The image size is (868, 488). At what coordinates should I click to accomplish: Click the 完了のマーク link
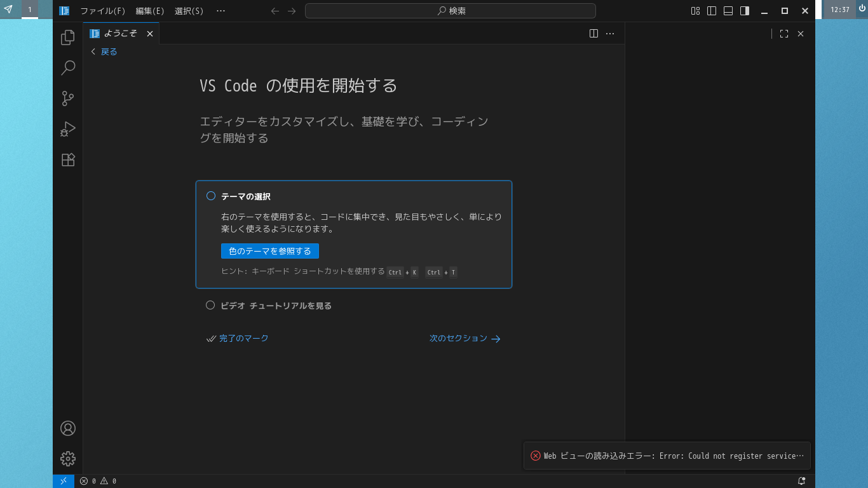[238, 339]
